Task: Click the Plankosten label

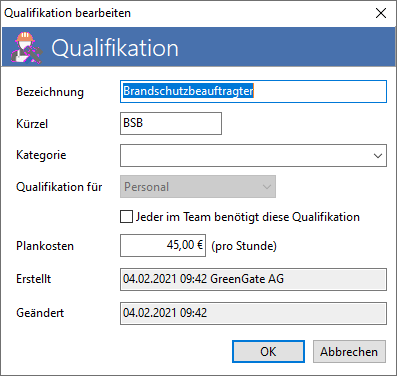Action: tap(45, 246)
